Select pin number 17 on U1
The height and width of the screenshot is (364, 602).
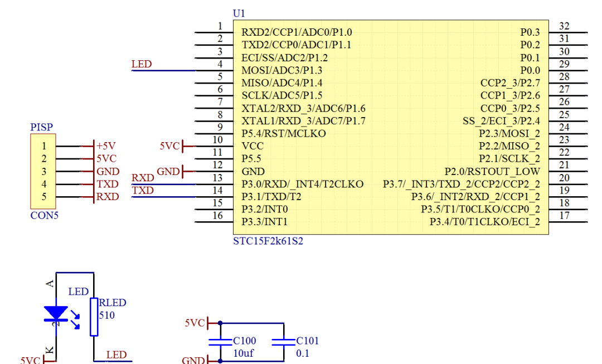pyautogui.click(x=564, y=216)
